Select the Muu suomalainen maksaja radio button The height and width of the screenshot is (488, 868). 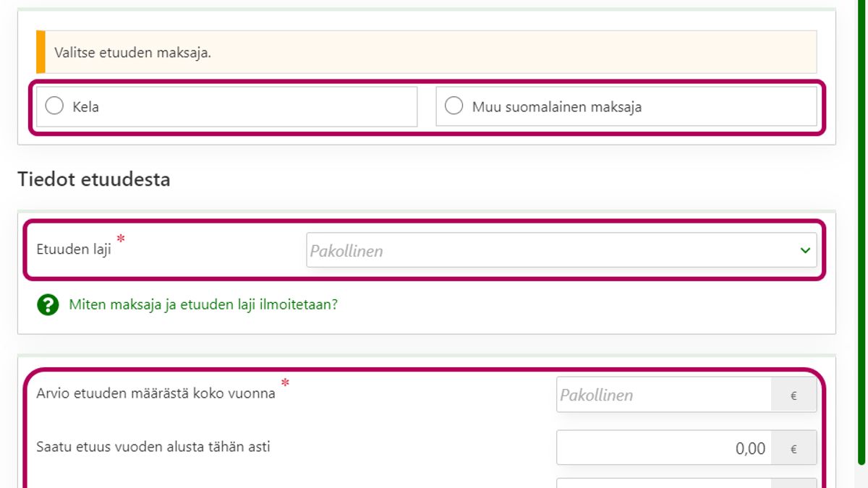click(x=454, y=106)
